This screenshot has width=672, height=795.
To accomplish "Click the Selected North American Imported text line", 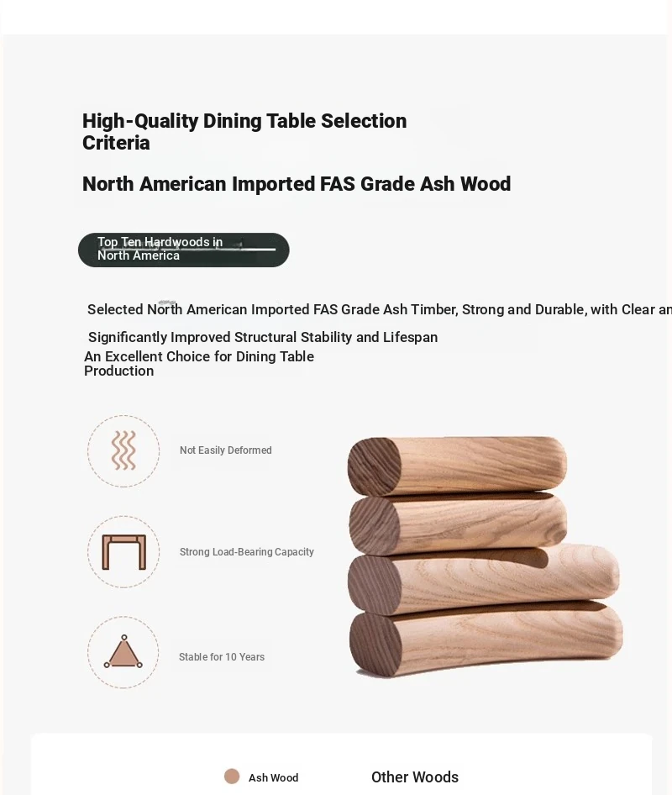I will (378, 309).
